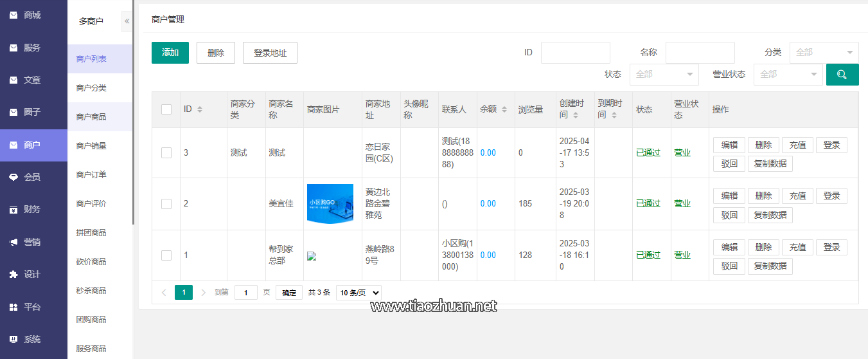Click 充值 for the 测试 merchant

pos(797,145)
